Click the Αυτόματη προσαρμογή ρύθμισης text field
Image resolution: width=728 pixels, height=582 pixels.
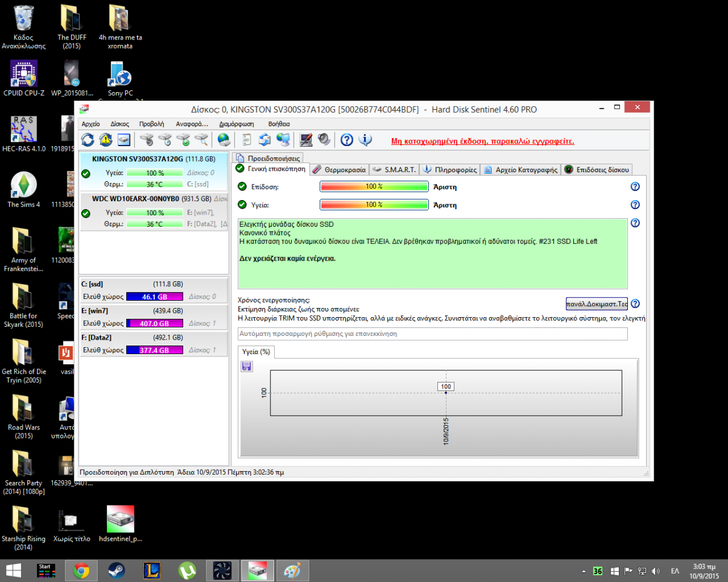coord(433,334)
